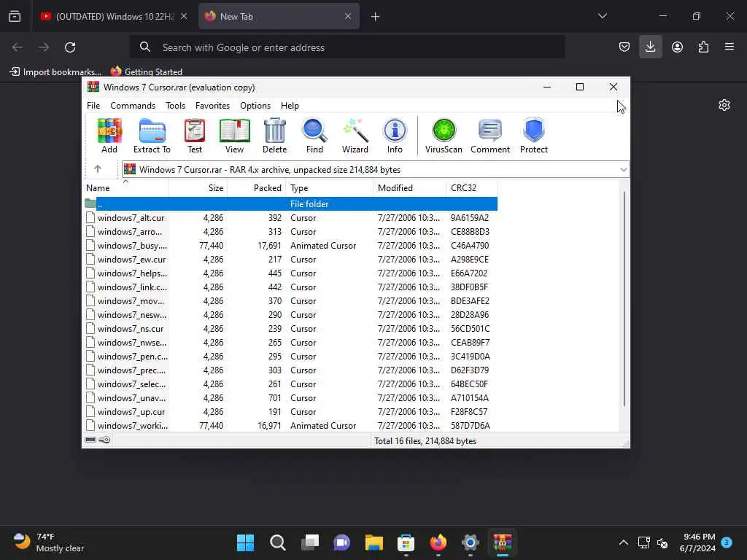The height and width of the screenshot is (560, 747).
Task: Select windows7_ns.cur file
Action: pyautogui.click(x=290, y=329)
